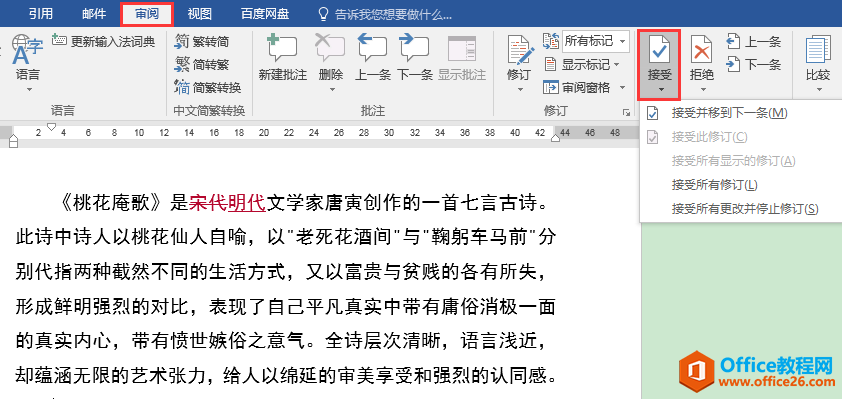This screenshot has height=399, width=842.
Task: Click the 删除 comment icon
Action: tap(330, 49)
